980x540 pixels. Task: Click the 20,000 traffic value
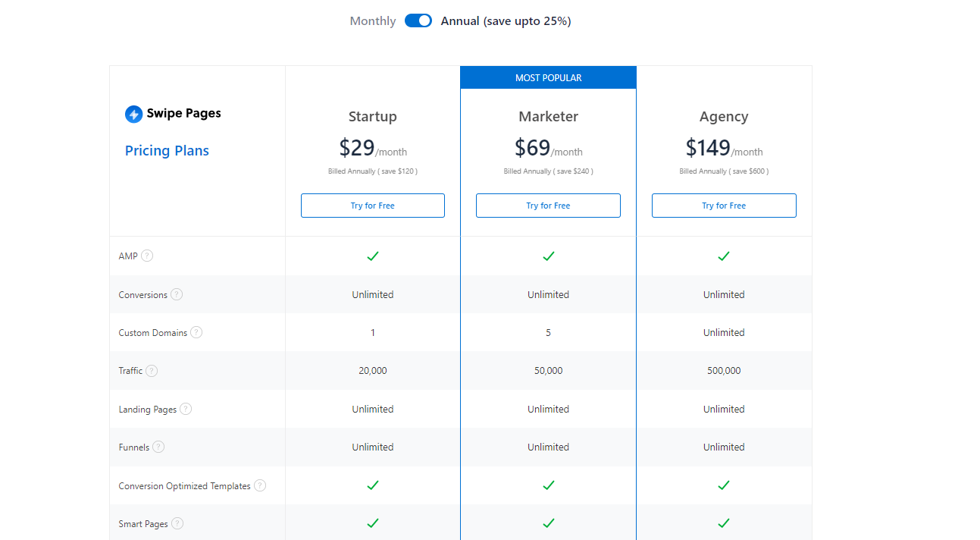tap(373, 371)
